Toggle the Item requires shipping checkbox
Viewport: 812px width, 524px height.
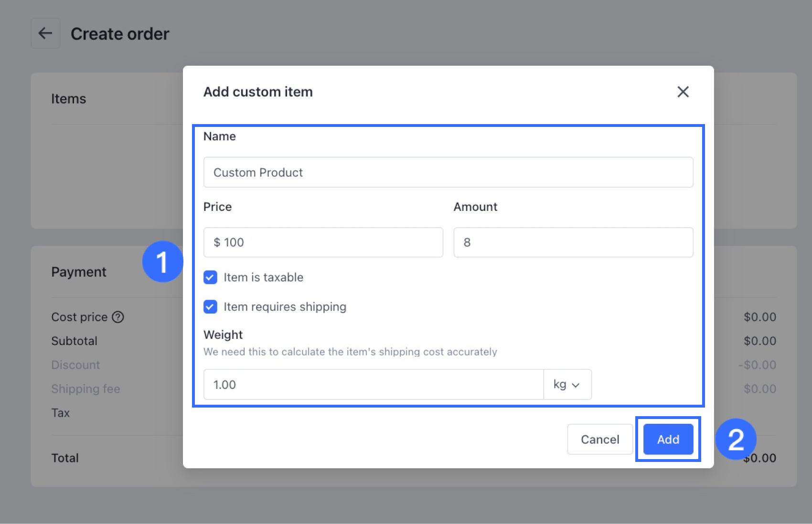tap(210, 306)
